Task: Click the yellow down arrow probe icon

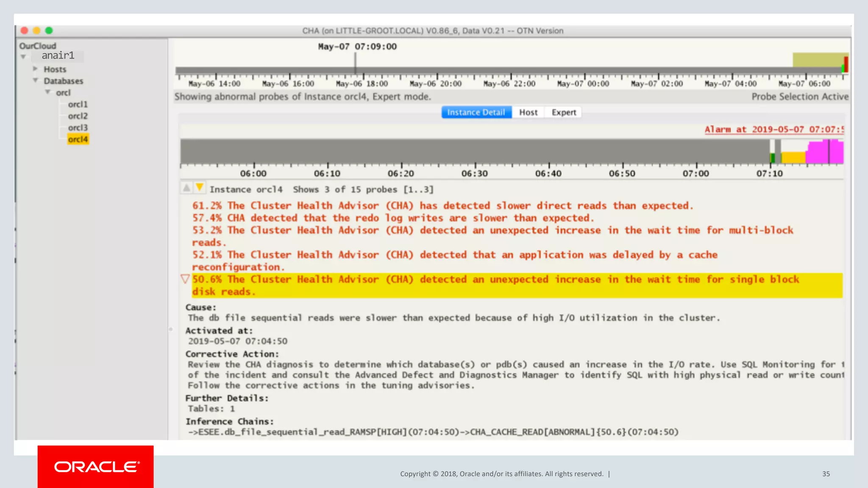Action: (x=199, y=188)
